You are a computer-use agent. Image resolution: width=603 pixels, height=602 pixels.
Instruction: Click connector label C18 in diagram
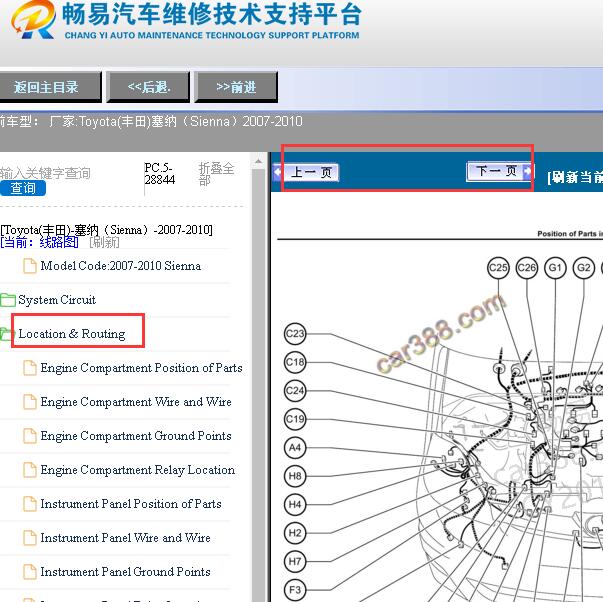[295, 362]
